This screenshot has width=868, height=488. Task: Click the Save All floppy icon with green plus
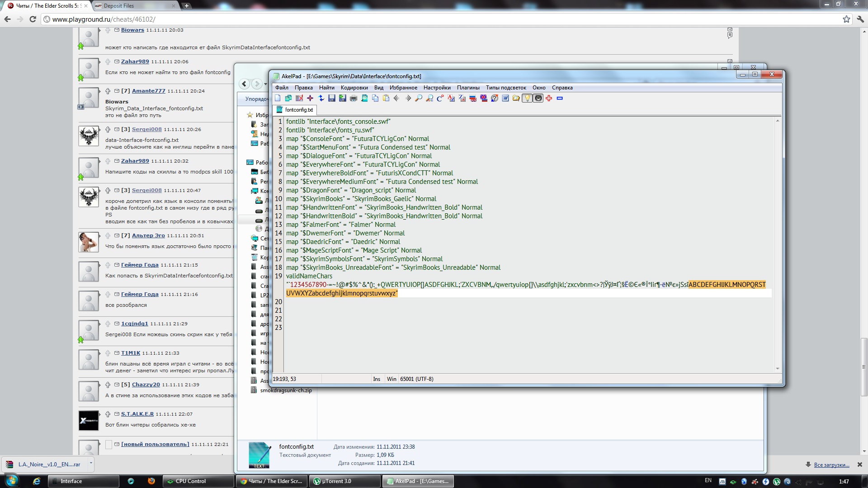click(x=343, y=98)
